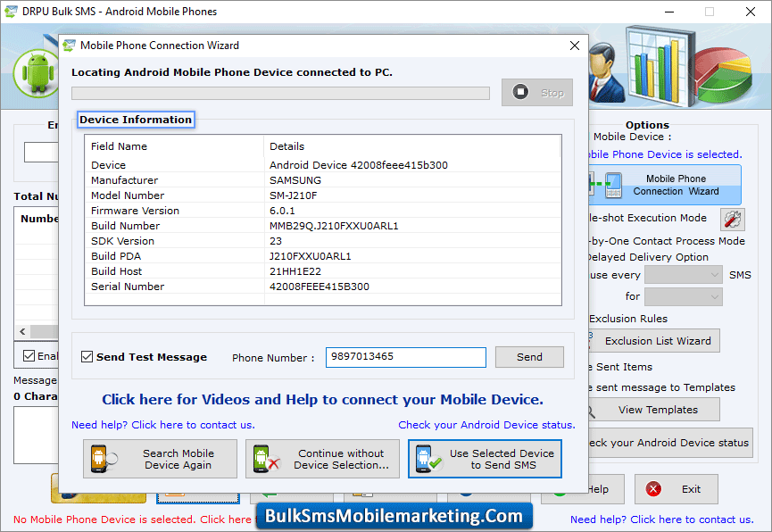Screen dimensions: 772x532
Task: Click the Use Selected Device phone icon
Action: (428, 459)
